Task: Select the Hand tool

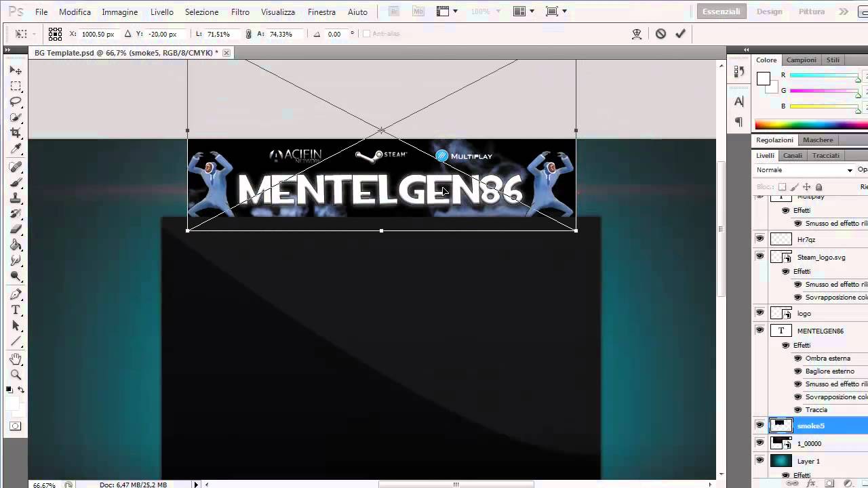Action: pyautogui.click(x=16, y=359)
